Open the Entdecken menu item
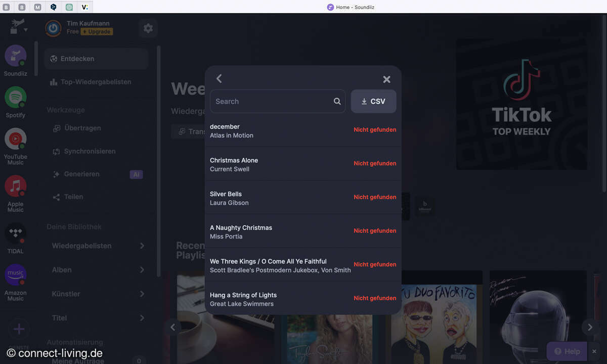607x364 pixels. click(96, 59)
